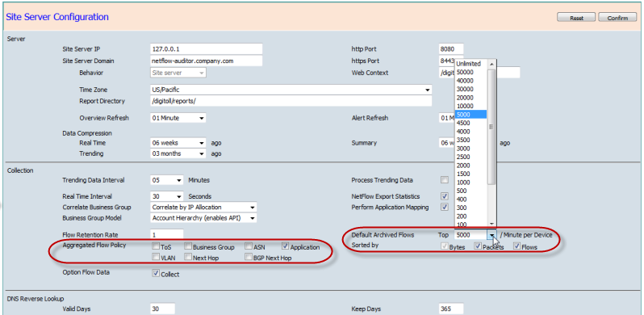The width and height of the screenshot is (644, 315).
Task: Open the Real Time compression dropdown
Action: 178,143
